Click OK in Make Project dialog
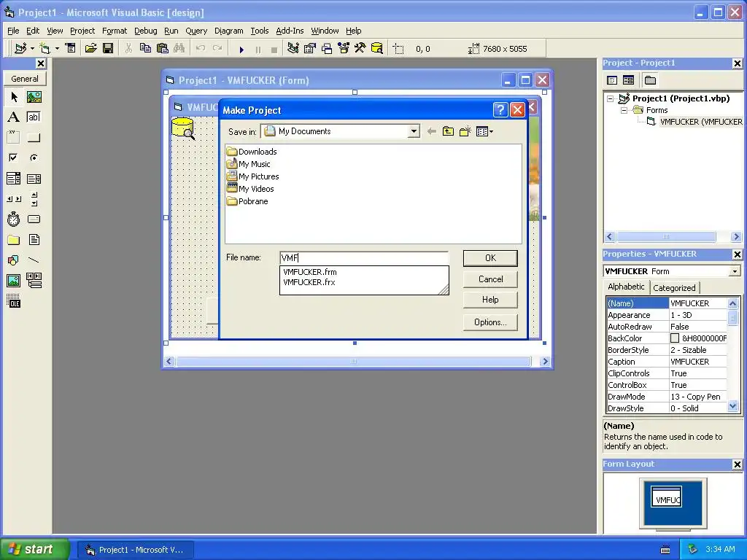Screen dimensions: 747x560 coord(490,258)
